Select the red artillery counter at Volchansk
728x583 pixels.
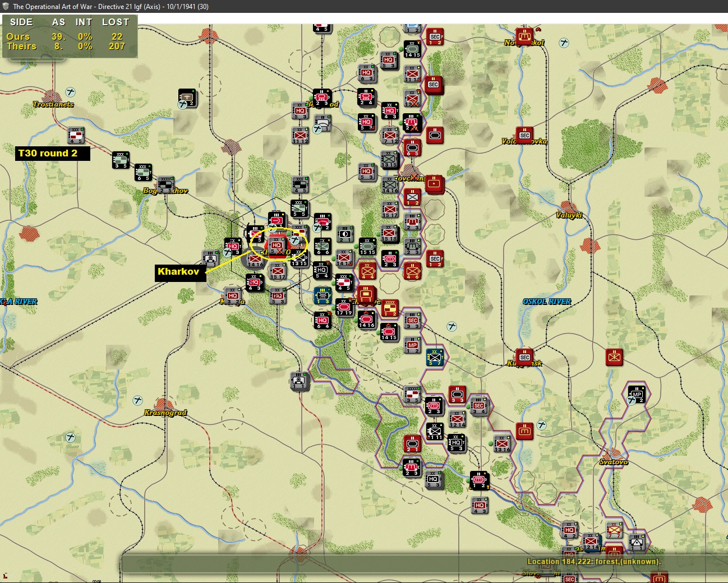(434, 184)
